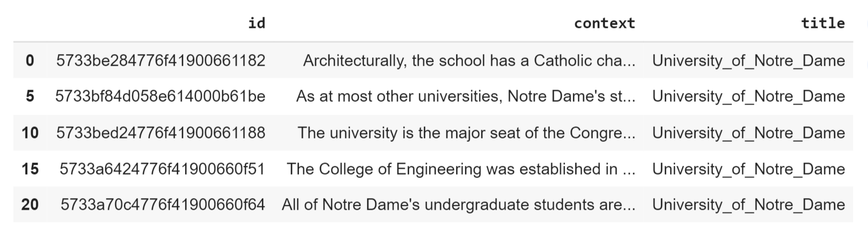Click the title column header

[x=823, y=23]
